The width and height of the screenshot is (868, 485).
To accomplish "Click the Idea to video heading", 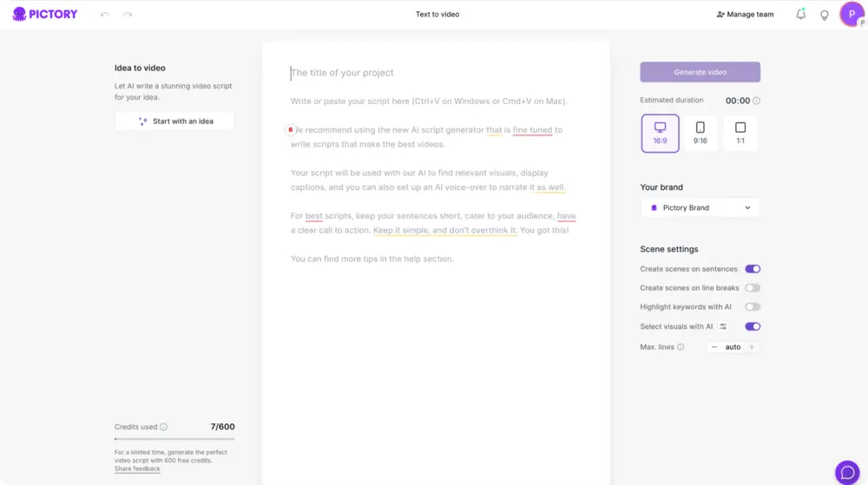I will 140,68.
